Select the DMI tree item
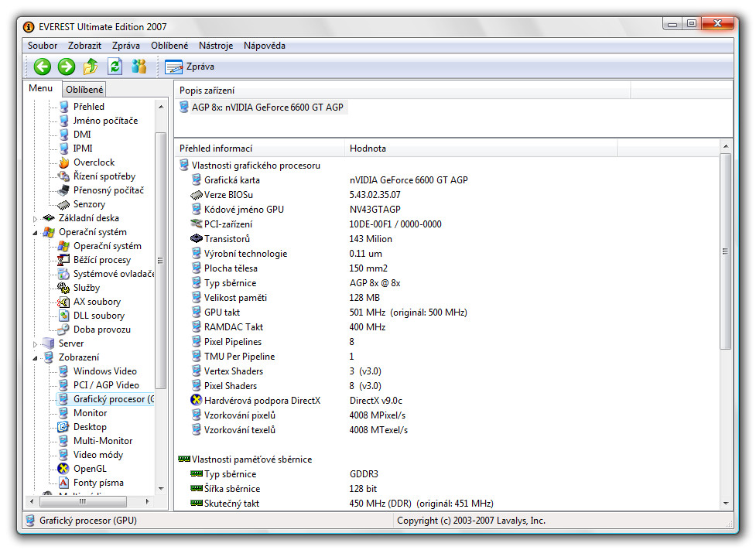The width and height of the screenshot is (756, 550). (x=82, y=135)
